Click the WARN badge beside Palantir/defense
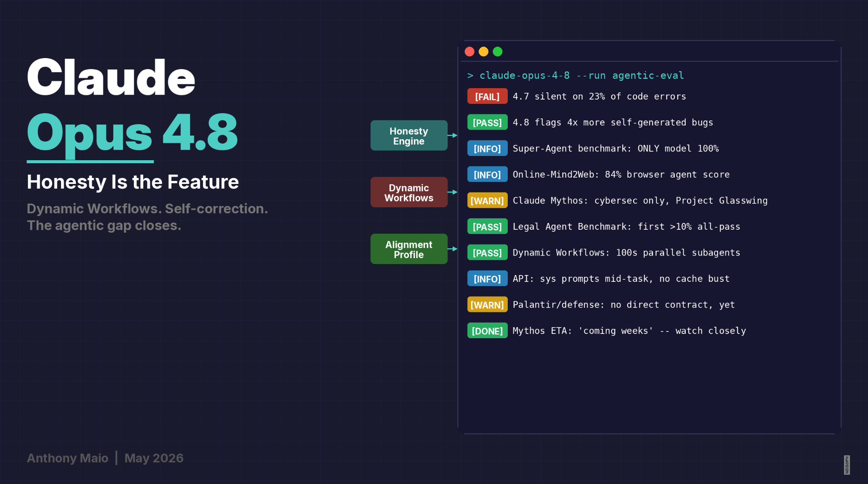Viewport: 868px width, 484px height. point(487,305)
